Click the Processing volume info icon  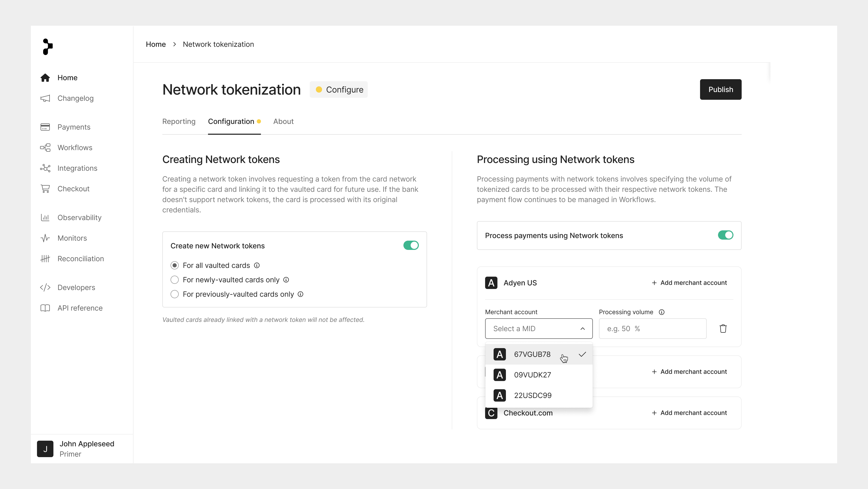662,312
